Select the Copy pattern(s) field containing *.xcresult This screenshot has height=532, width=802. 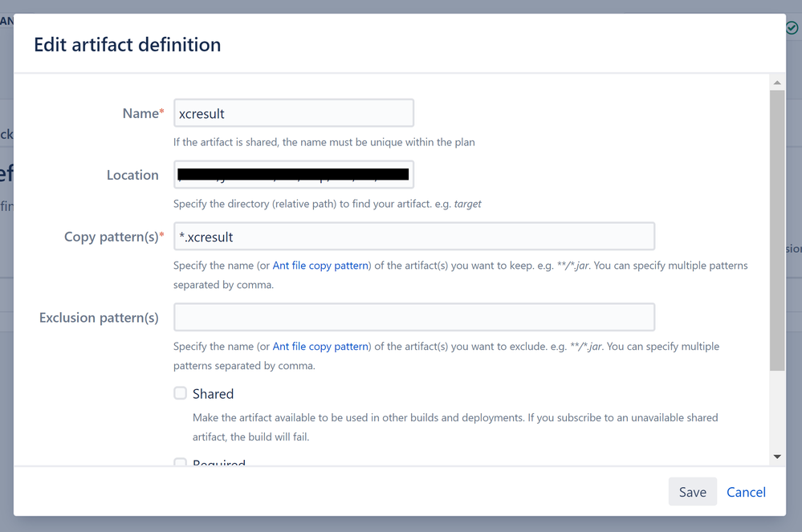coord(413,236)
